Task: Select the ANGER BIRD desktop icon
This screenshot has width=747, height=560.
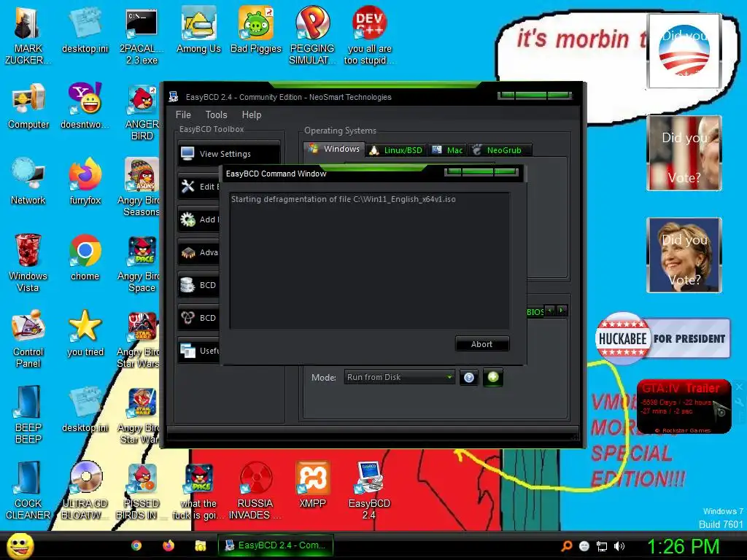Action: [x=142, y=112]
